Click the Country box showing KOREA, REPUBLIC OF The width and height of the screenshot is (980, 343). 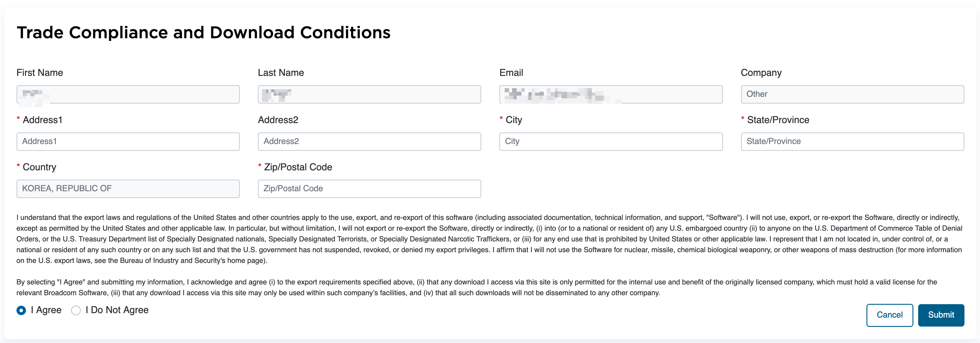point(128,189)
